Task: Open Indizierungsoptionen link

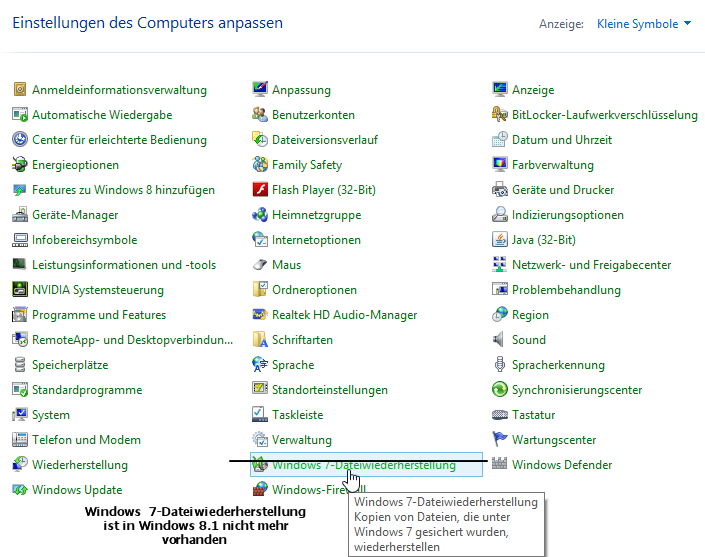Action: click(568, 215)
